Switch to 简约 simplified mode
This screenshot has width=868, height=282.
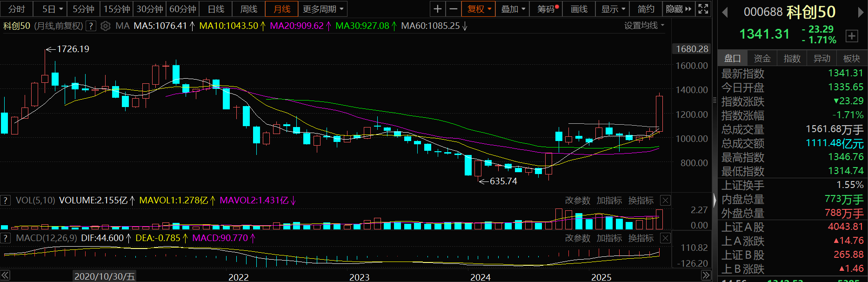click(x=646, y=9)
